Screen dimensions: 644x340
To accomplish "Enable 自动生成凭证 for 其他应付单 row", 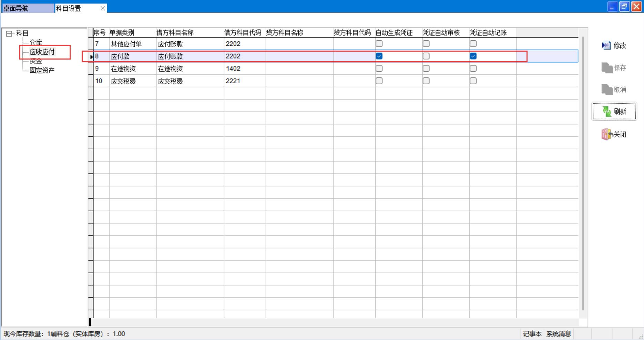I will 379,44.
